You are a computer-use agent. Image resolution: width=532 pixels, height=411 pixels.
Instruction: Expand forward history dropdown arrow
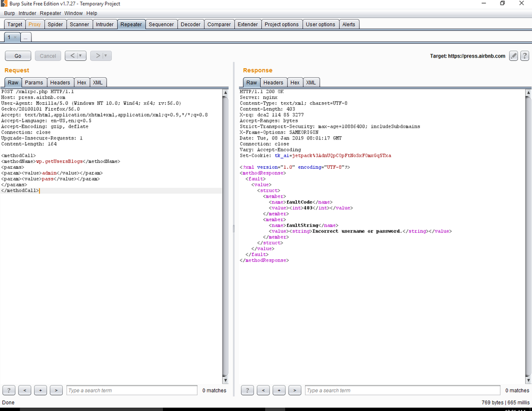(106, 55)
